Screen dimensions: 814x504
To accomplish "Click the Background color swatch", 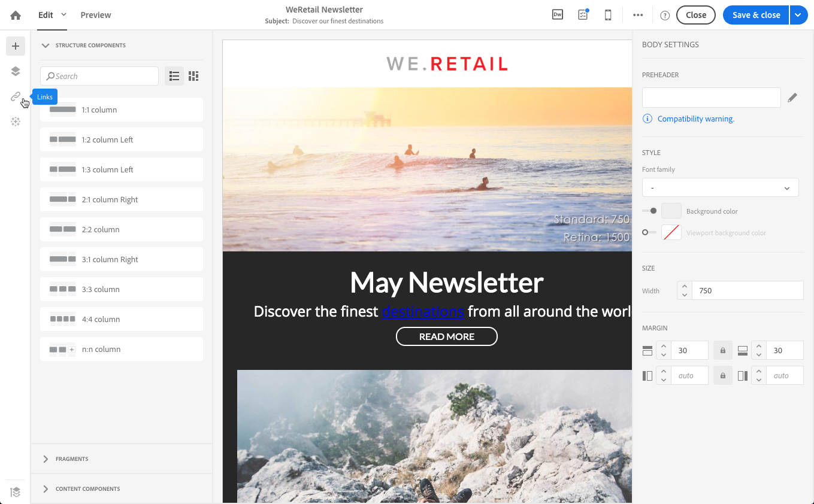I will point(671,211).
